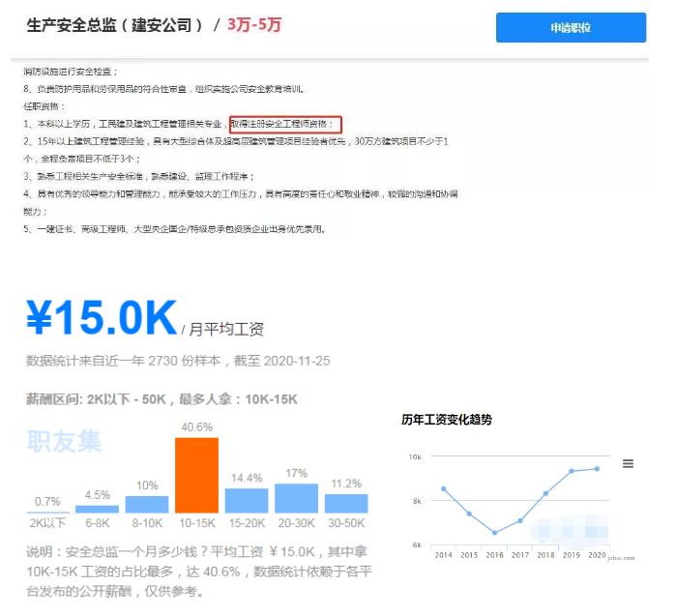
Task: Select the 20-30K bar in the histogram
Action: pos(296,498)
